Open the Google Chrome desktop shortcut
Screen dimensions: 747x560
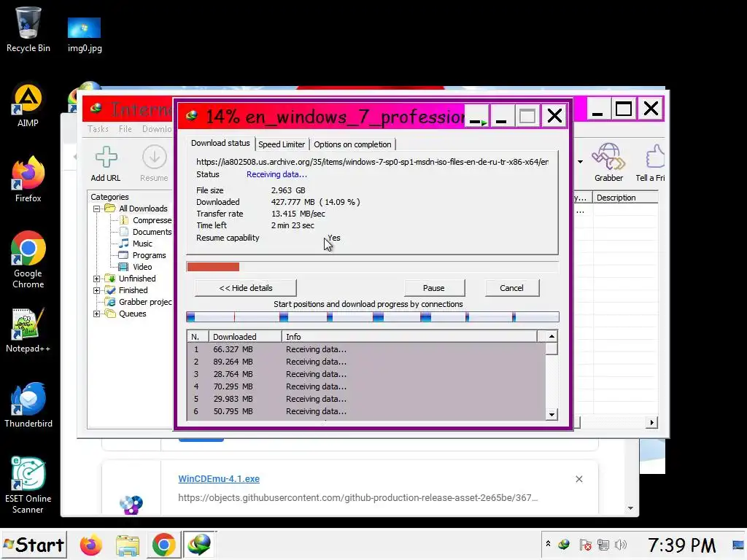point(28,260)
